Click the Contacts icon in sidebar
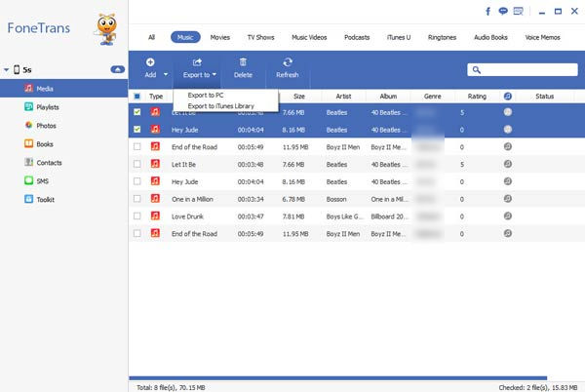The width and height of the screenshot is (585, 392). pyautogui.click(x=28, y=162)
